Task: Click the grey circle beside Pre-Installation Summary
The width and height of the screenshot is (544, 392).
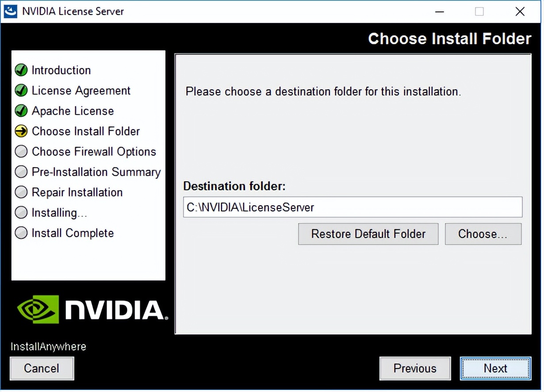Action: coord(21,172)
